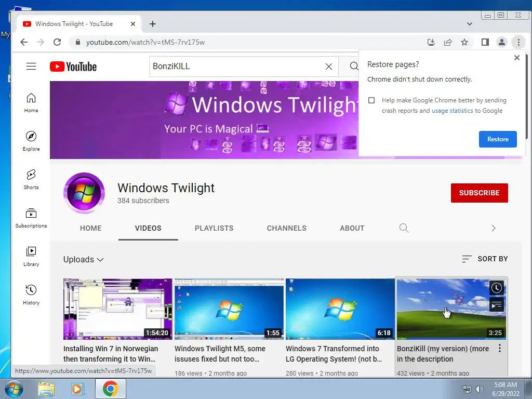Add BonziKill video to Watch later
The width and height of the screenshot is (532, 399).
coord(496,288)
